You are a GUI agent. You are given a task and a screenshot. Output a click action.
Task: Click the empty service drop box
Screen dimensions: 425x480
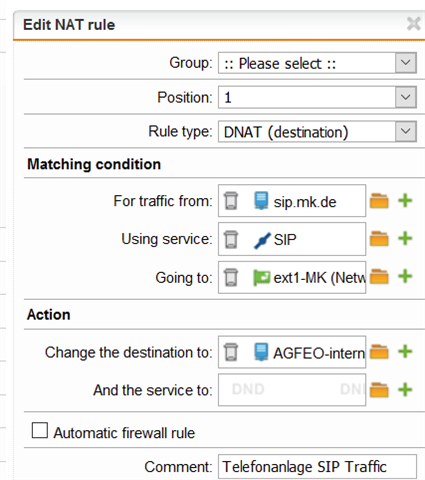[292, 390]
